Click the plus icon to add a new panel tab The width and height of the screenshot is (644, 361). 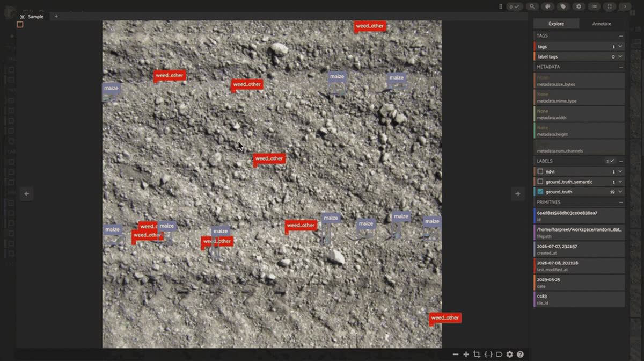(x=56, y=16)
